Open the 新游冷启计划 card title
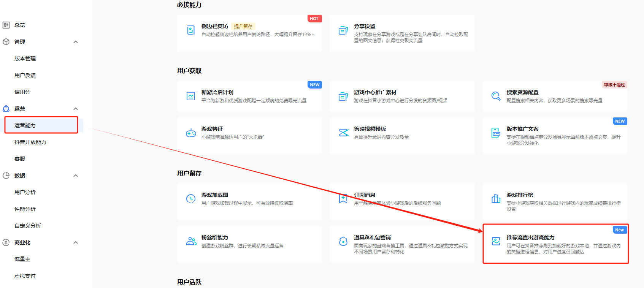644x288 pixels. coord(217,92)
